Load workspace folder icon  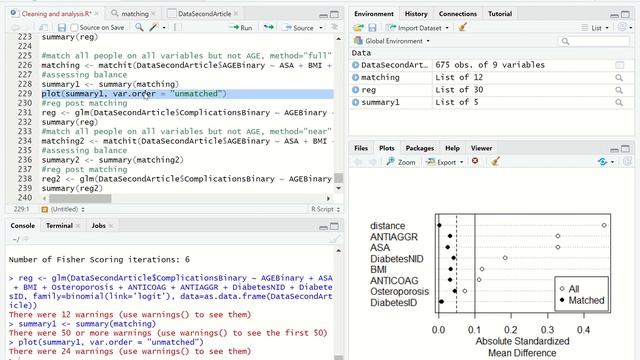(358, 28)
